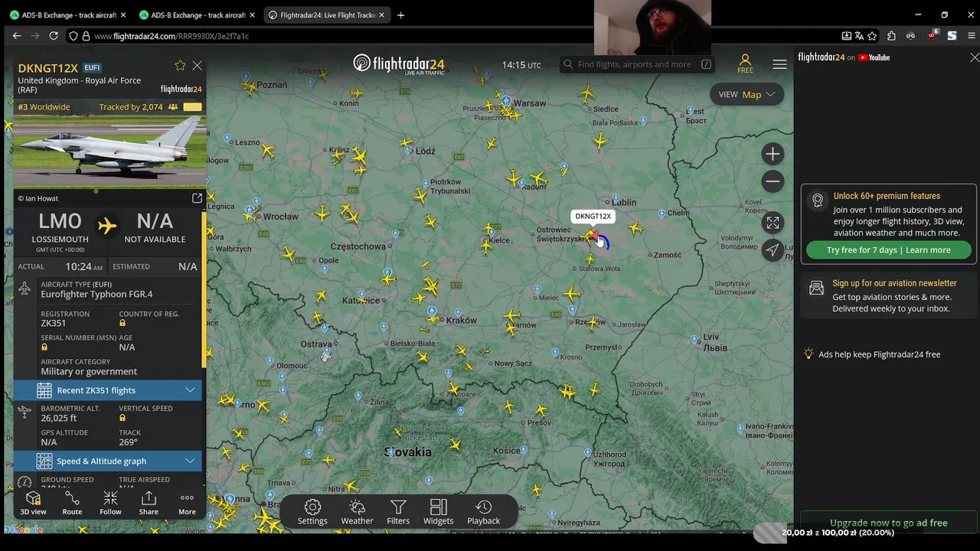Open the More options menu
Viewport: 980px width, 551px height.
[187, 503]
